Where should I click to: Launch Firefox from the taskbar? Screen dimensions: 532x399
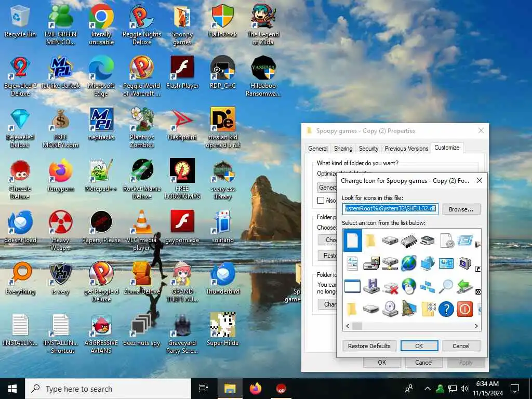click(x=256, y=389)
